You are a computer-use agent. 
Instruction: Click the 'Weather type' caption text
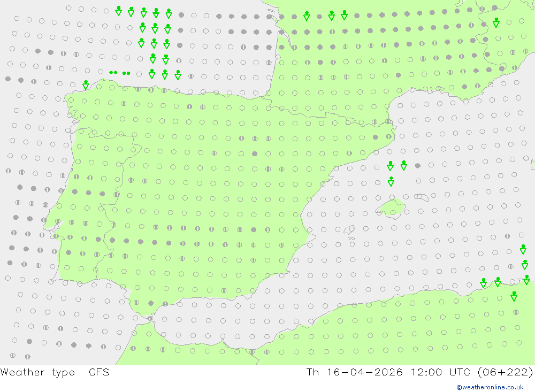point(37,372)
